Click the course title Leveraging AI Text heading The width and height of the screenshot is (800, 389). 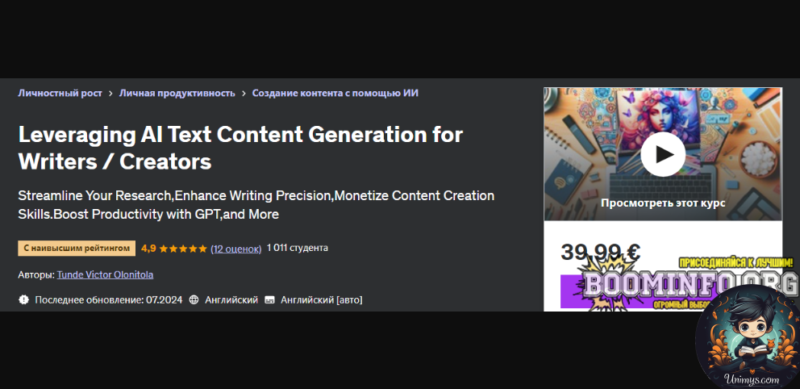pos(240,148)
